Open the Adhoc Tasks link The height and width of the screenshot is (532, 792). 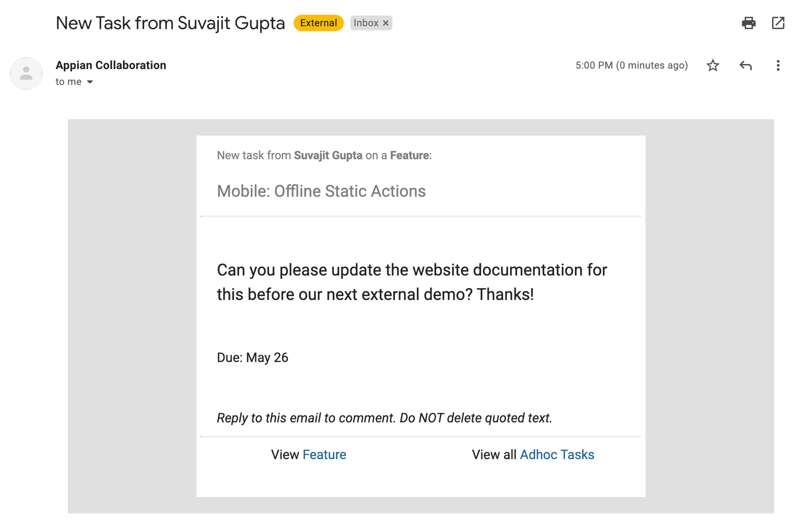[x=557, y=455]
